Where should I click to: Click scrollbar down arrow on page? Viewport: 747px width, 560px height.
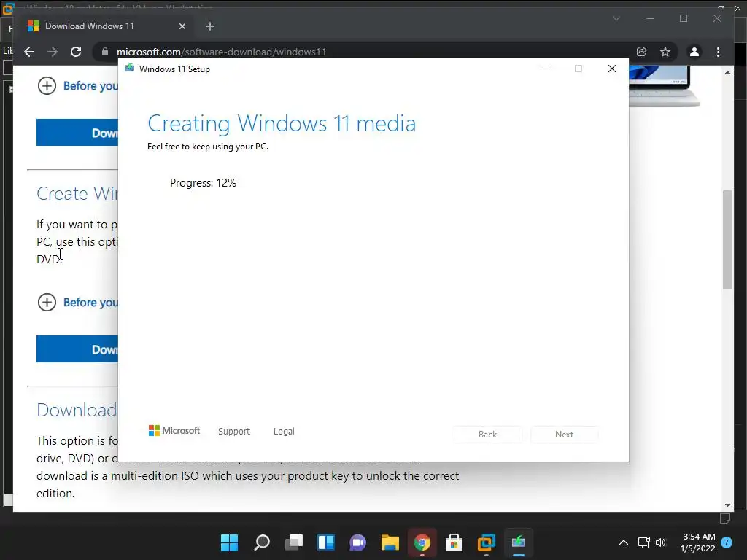coord(727,505)
